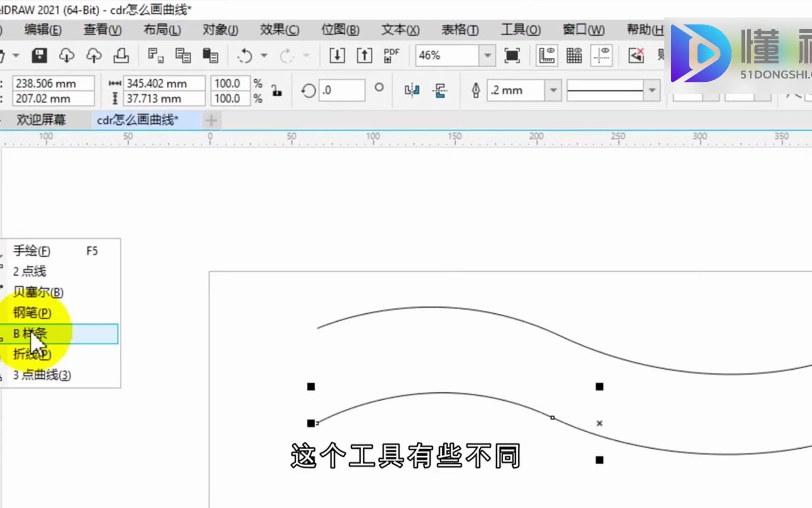
Task: Click the Copy icon in toolbar
Action: click(x=183, y=56)
